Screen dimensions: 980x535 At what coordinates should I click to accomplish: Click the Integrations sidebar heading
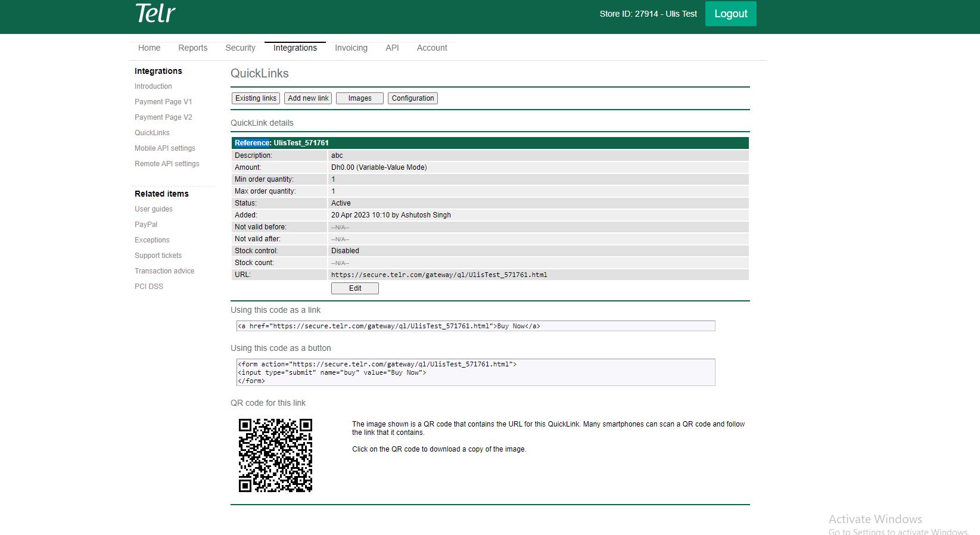pos(158,71)
